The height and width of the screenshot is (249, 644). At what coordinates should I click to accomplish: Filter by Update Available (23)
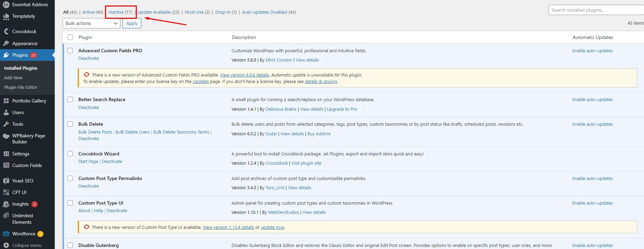(158, 12)
